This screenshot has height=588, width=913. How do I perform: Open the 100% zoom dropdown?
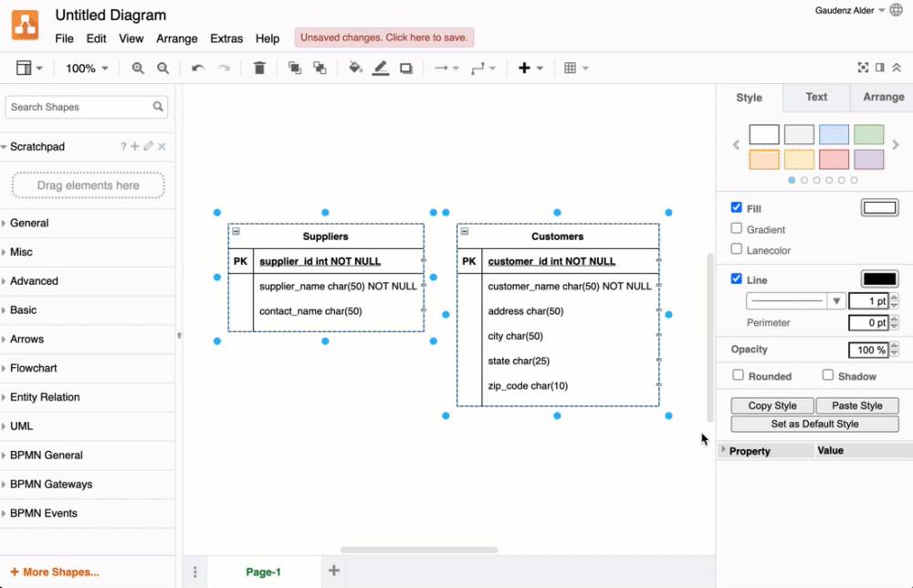pyautogui.click(x=87, y=68)
